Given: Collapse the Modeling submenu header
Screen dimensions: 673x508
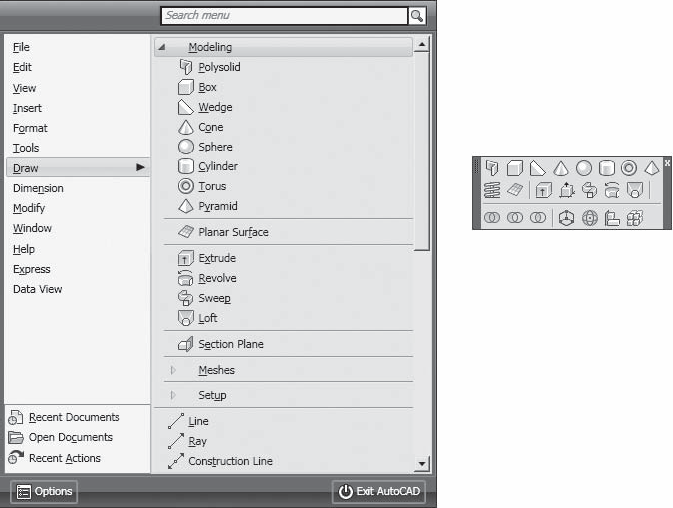Looking at the screenshot, I should [x=283, y=47].
